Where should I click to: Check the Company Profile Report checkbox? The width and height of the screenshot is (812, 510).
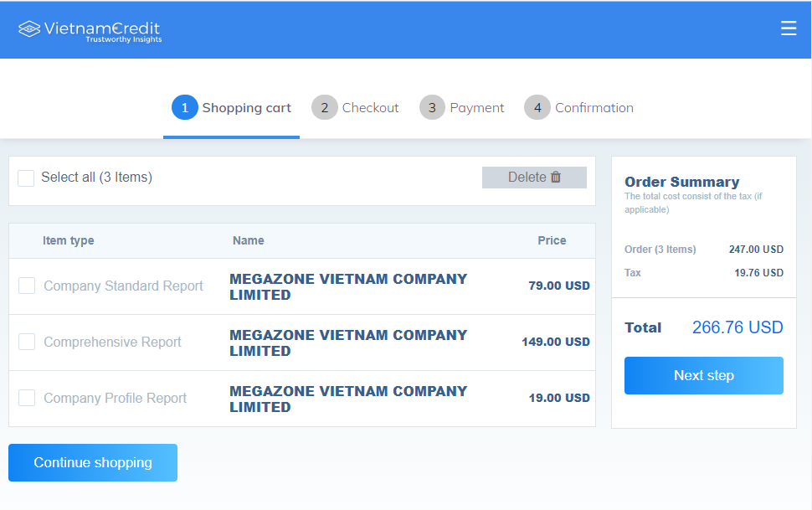point(27,398)
